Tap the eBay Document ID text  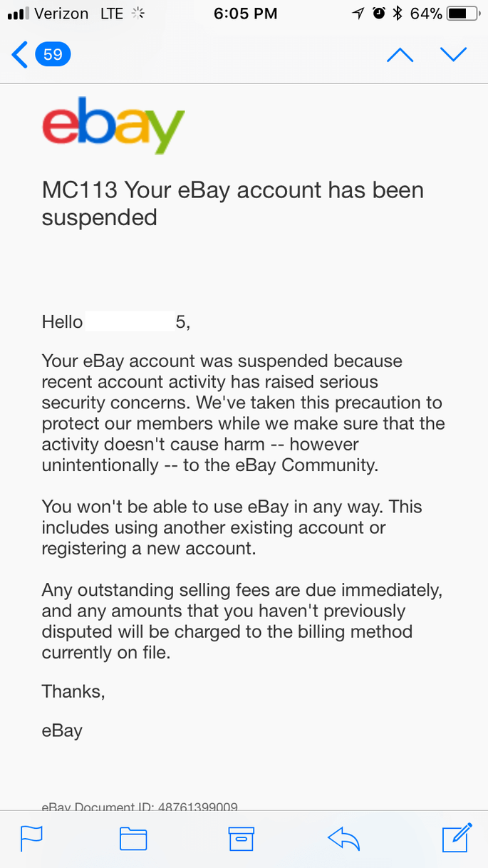tap(140, 807)
